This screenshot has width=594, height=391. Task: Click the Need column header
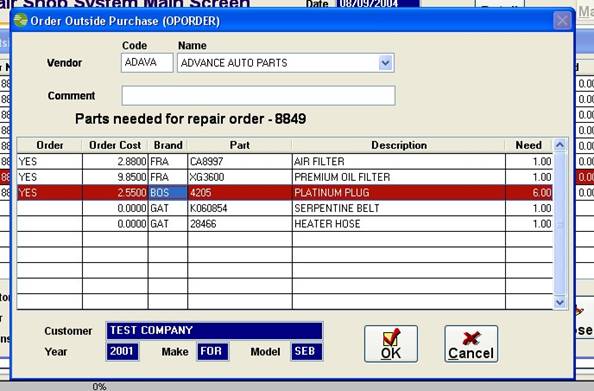click(529, 145)
